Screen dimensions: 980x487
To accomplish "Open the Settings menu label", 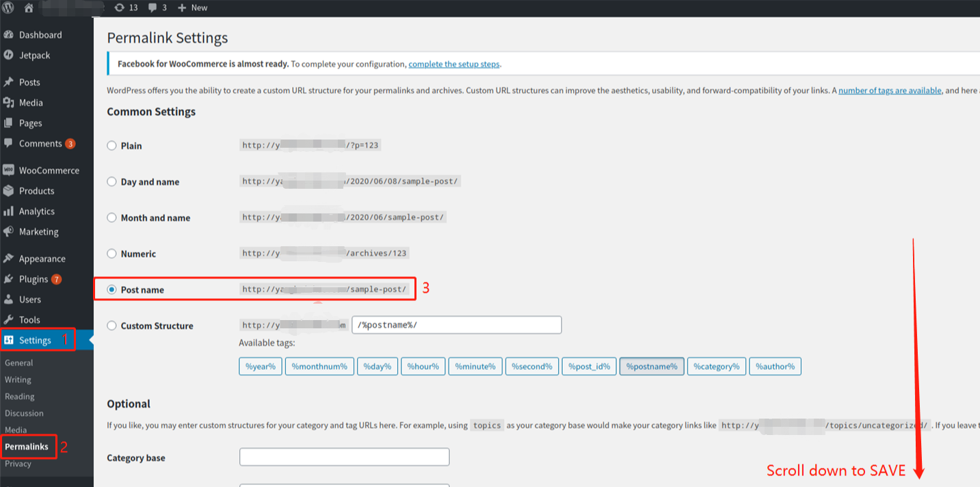I will point(35,340).
